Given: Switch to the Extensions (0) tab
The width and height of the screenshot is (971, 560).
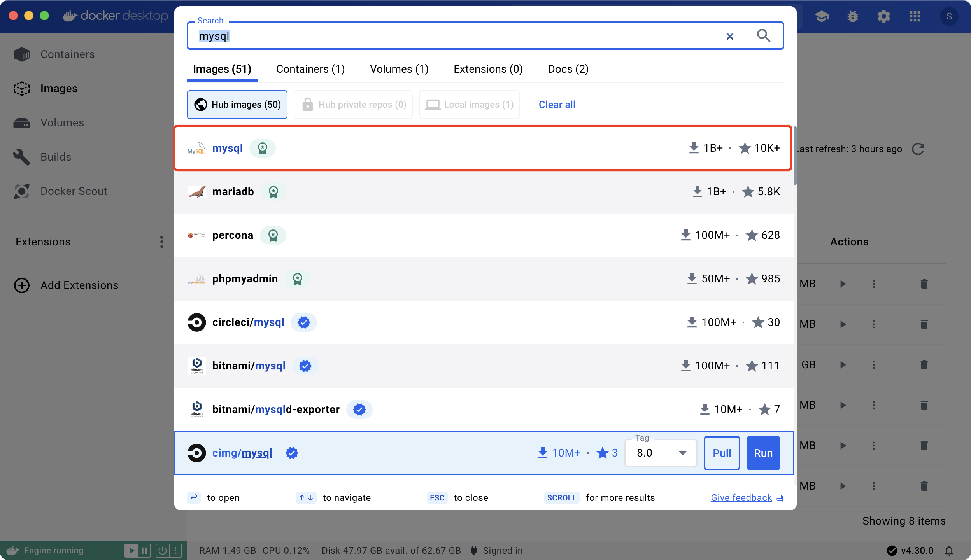Looking at the screenshot, I should click(x=488, y=69).
